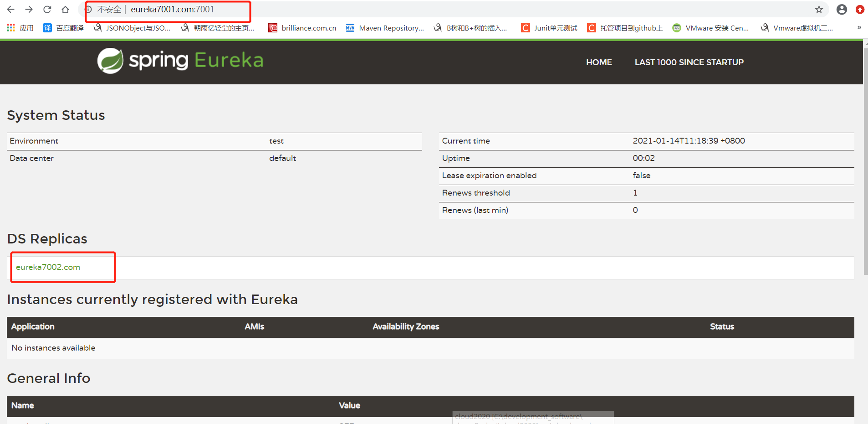Open the Apps grid shortcut in bookmarks bar
The image size is (868, 424).
tap(20, 28)
